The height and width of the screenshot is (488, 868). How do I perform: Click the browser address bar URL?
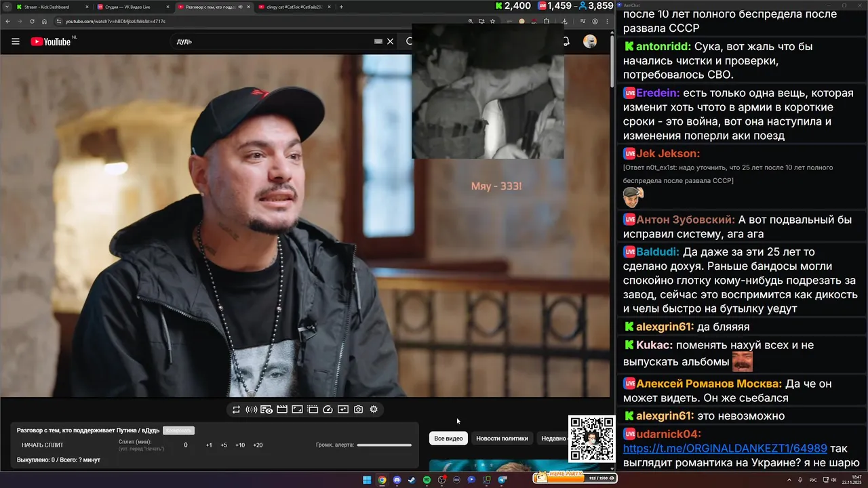click(x=115, y=21)
